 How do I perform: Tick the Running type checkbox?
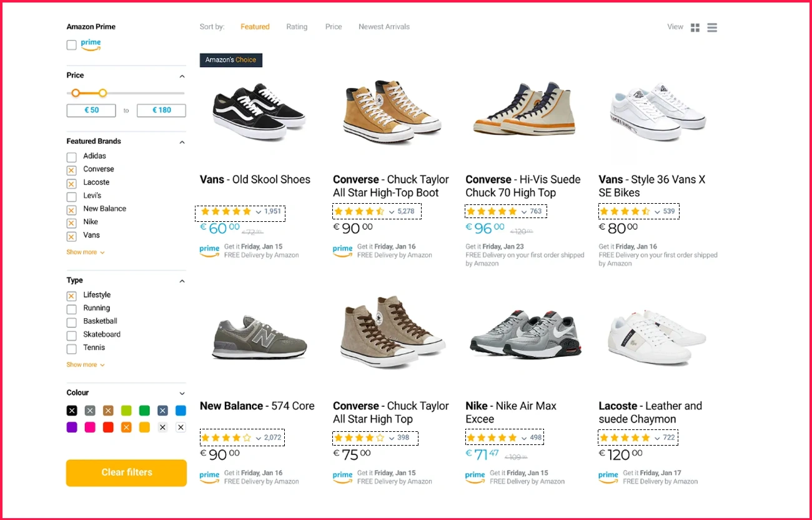[72, 309]
